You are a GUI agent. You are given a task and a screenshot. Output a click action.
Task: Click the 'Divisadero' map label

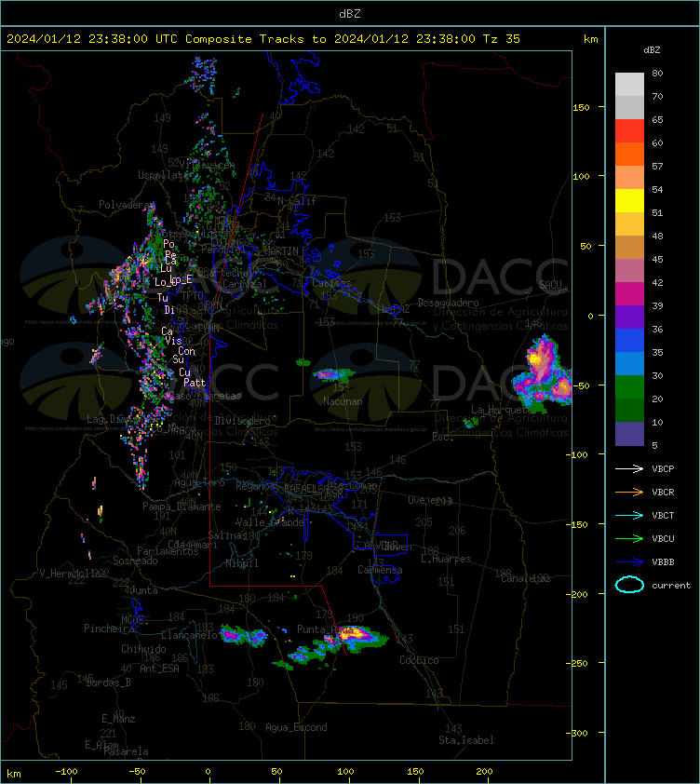(243, 421)
